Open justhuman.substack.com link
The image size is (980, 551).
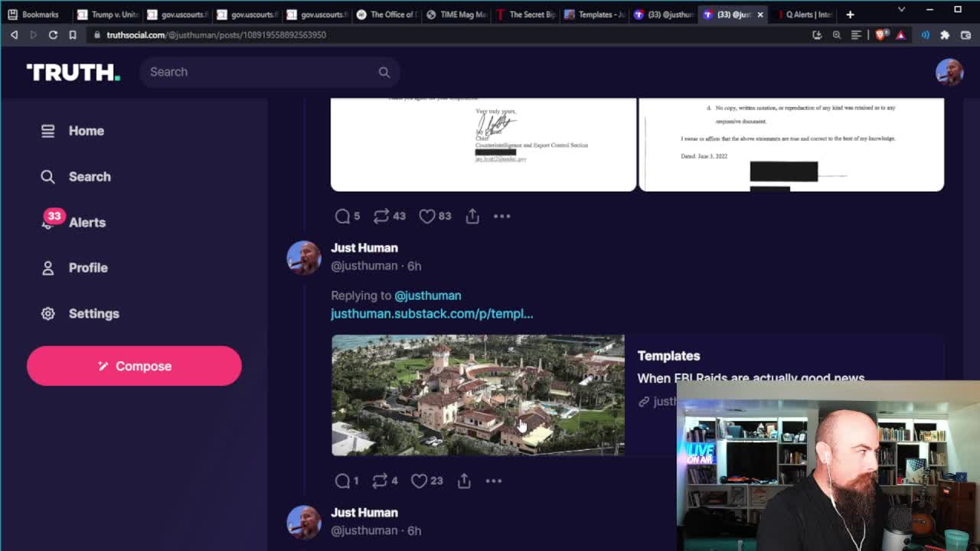click(432, 314)
